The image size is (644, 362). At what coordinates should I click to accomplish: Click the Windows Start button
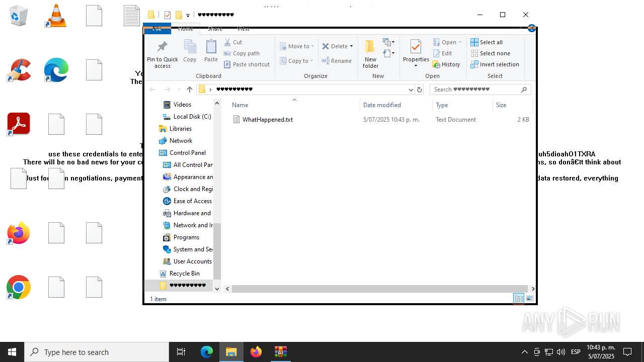[12, 352]
